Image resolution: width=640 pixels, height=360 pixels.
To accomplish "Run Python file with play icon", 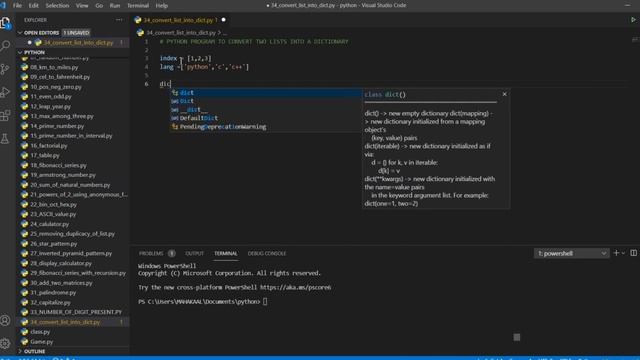I will click(x=633, y=20).
